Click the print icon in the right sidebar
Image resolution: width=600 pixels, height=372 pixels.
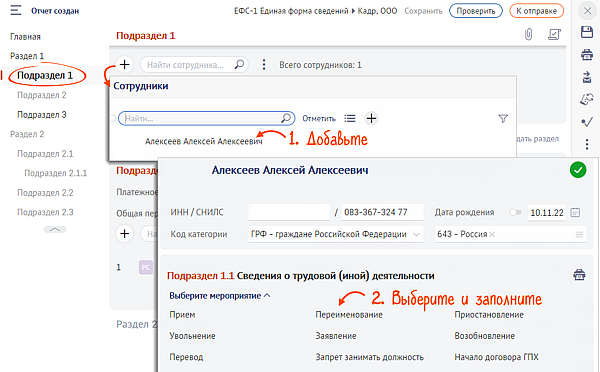pos(587,55)
